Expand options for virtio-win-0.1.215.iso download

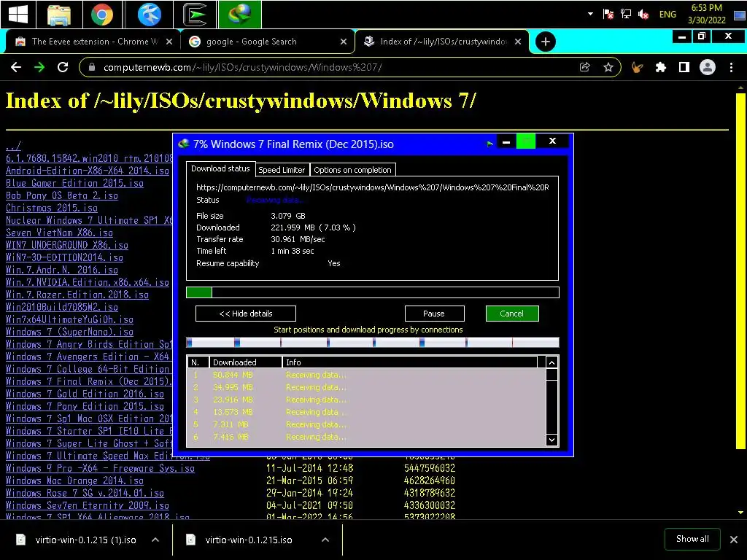tap(325, 540)
